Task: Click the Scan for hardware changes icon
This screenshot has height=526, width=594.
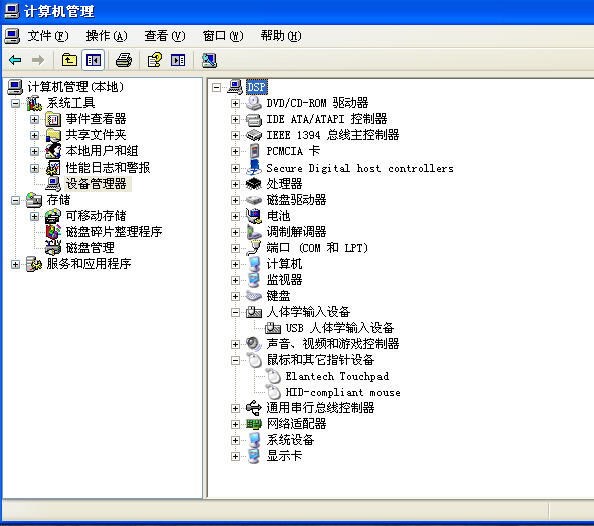Action: tap(209, 60)
